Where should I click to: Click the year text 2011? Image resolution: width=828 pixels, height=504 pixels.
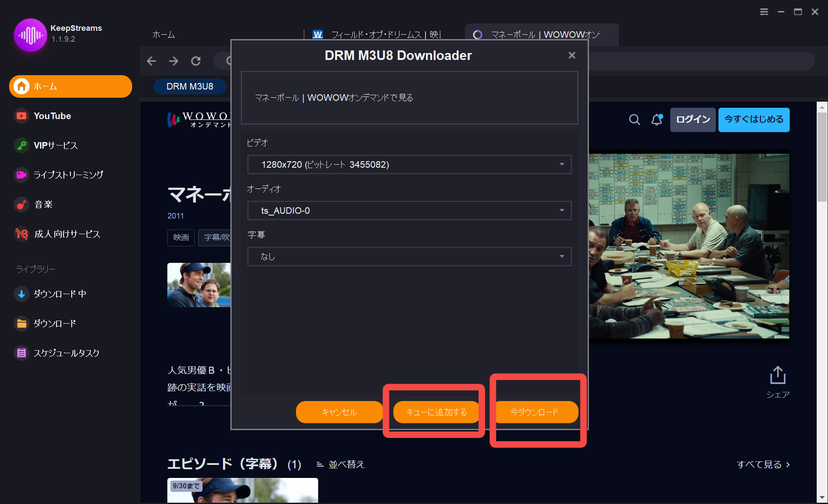176,216
